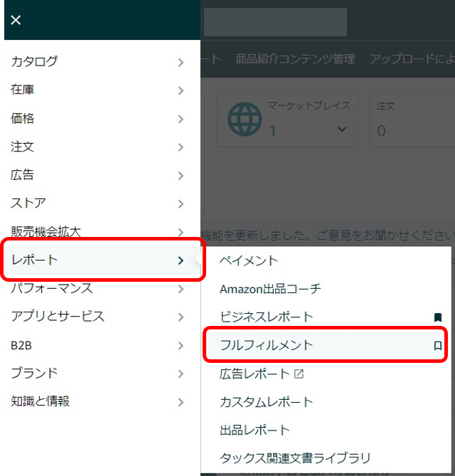Open the アプリとサービス menu item

[x=58, y=317]
